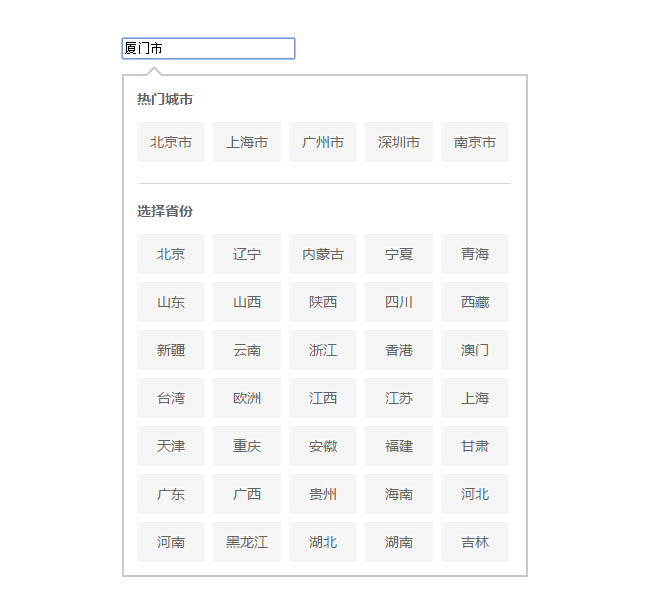Select the province 山东
The image size is (650, 611).
coord(171,302)
